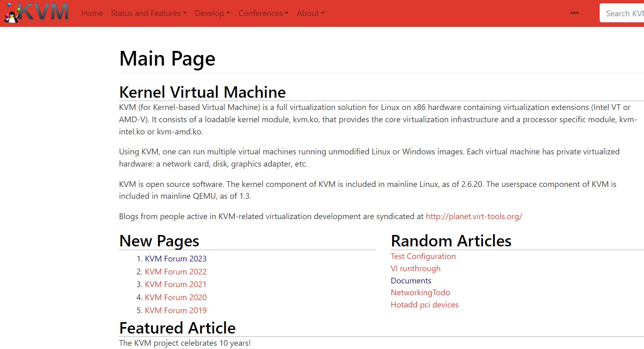Open KVM Forum 2022 page link
This screenshot has height=349, width=644.
point(176,272)
